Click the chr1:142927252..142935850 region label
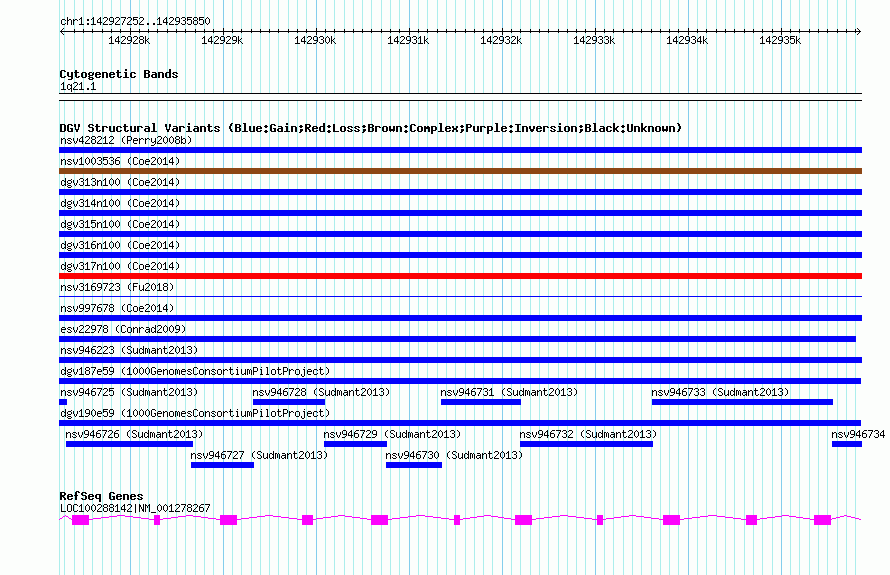This screenshot has height=575, width=890. click(135, 21)
